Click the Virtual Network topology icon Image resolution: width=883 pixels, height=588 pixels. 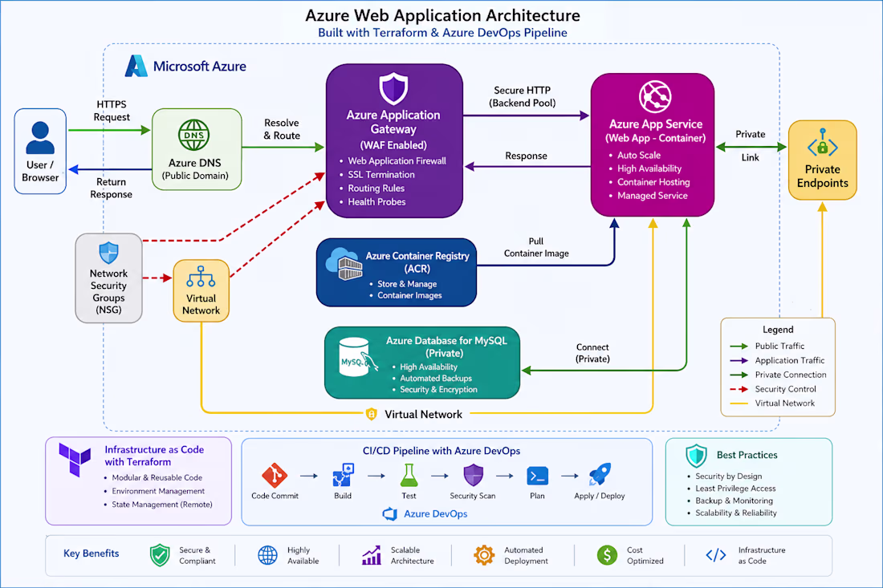coord(201,276)
